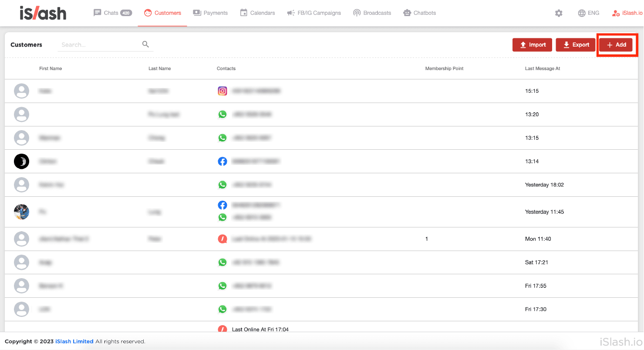The width and height of the screenshot is (644, 350).
Task: Click the Add customer button
Action: [x=616, y=45]
